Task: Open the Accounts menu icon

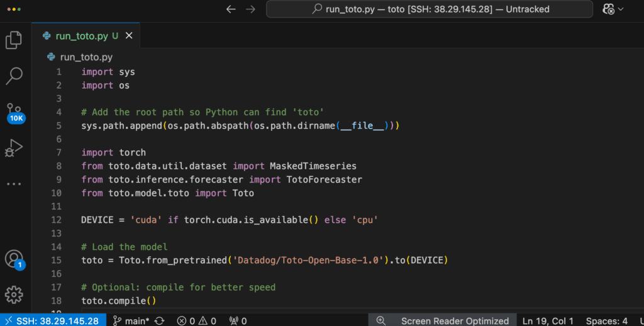Action: 14,259
